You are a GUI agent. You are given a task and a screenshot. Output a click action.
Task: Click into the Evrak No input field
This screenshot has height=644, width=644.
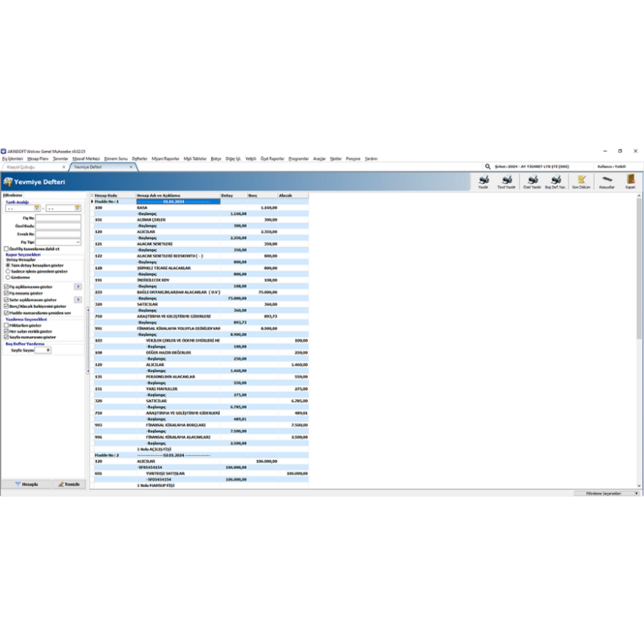pyautogui.click(x=58, y=234)
